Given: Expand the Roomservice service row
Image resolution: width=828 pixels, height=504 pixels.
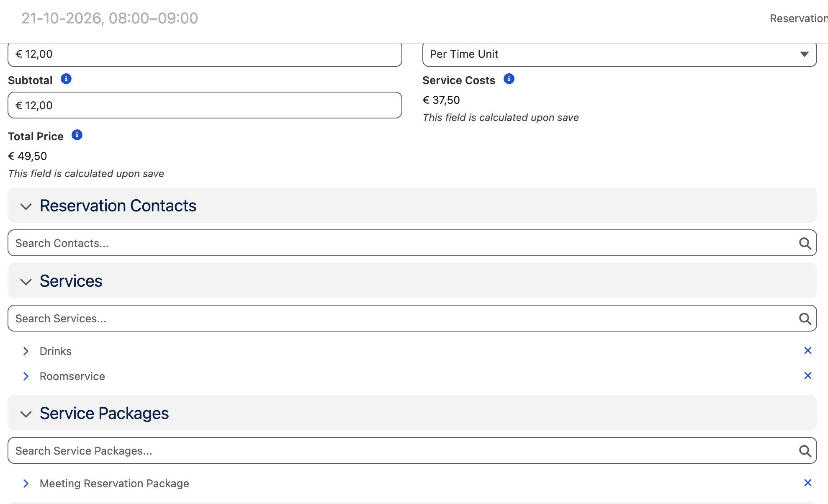Looking at the screenshot, I should point(26,376).
